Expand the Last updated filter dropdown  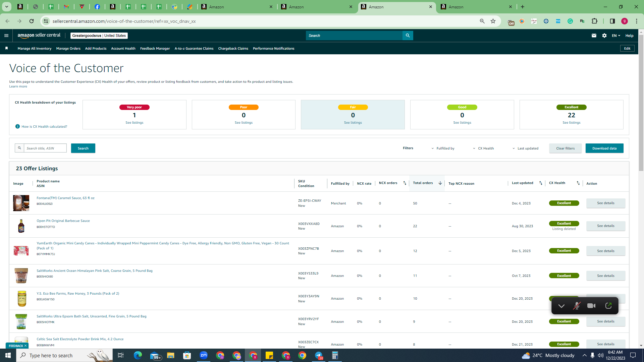pos(525,148)
